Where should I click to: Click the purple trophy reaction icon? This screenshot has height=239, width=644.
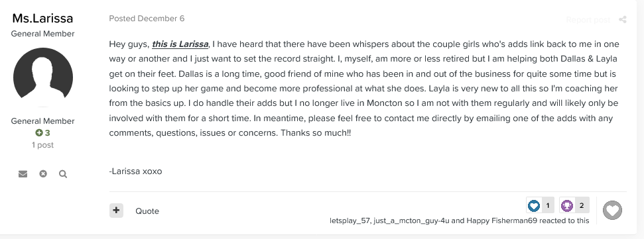coord(567,205)
